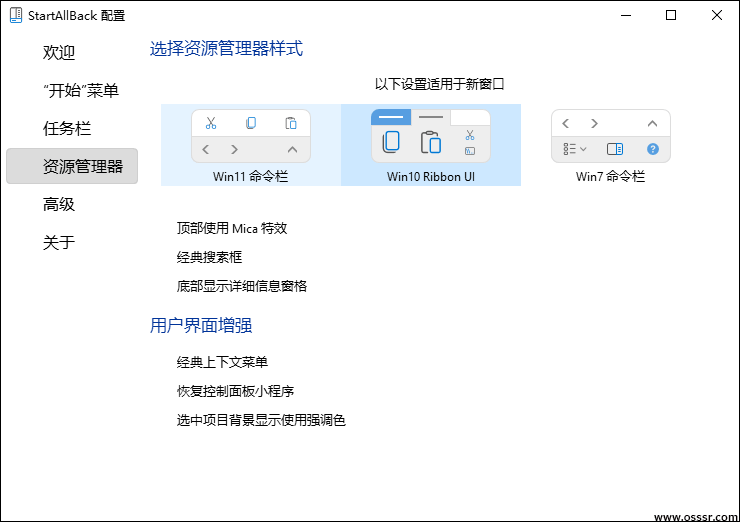Click the blue help icon in Win7 preview
The height and width of the screenshot is (522, 740).
click(653, 149)
